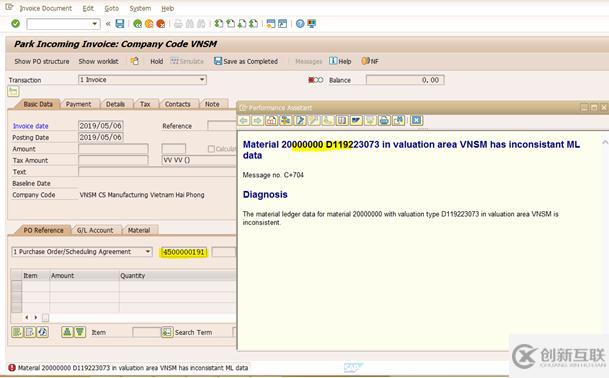Click the red error icon in status bar
The image size is (609, 378).
(12, 368)
